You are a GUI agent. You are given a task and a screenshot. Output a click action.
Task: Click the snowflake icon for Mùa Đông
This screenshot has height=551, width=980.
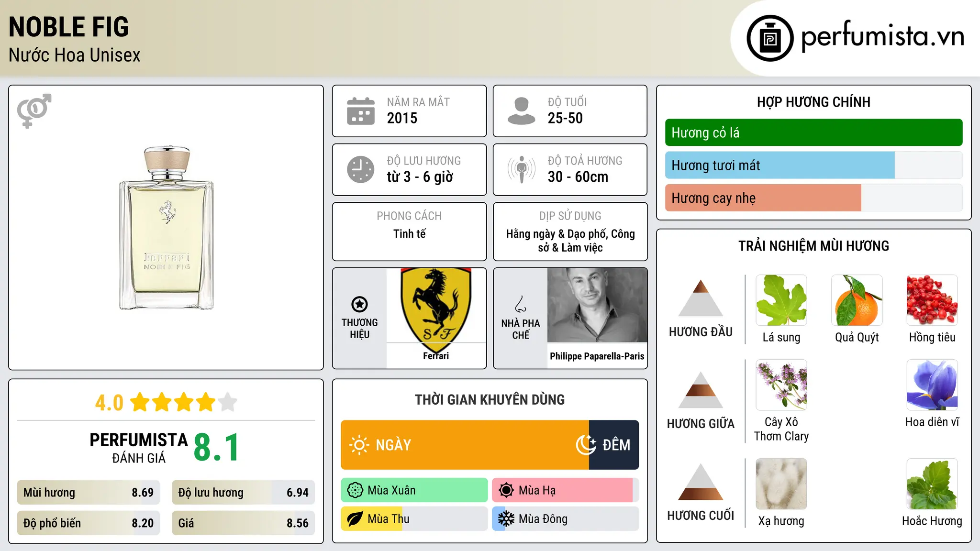(x=506, y=519)
